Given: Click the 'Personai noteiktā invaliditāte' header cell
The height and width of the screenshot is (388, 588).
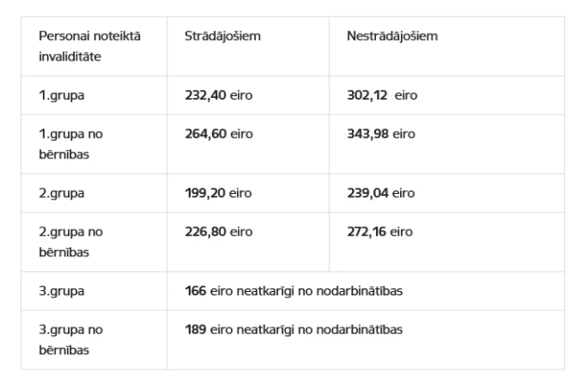Looking at the screenshot, I should tap(89, 47).
